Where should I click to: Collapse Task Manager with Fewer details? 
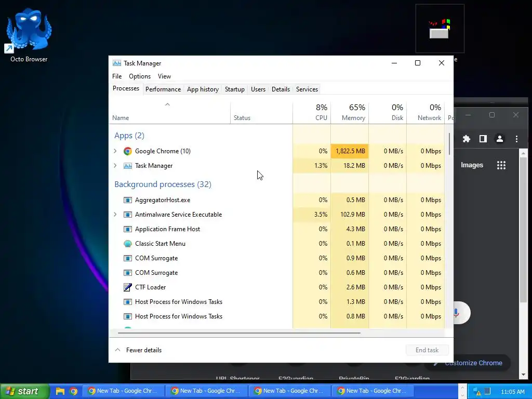138,350
